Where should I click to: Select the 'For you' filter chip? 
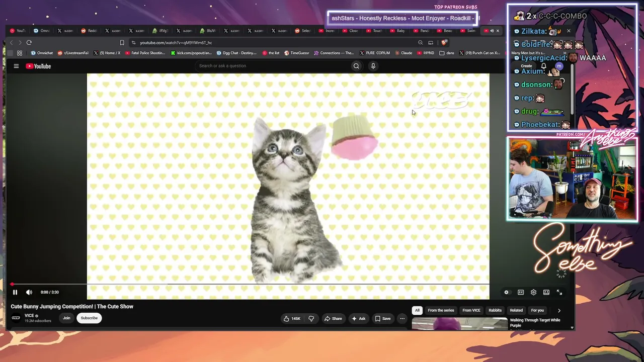537,310
